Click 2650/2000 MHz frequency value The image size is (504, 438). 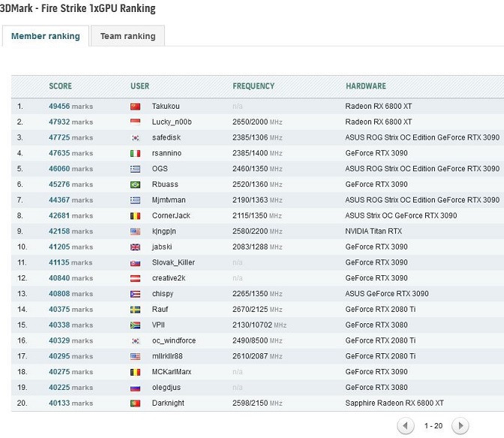click(x=257, y=122)
